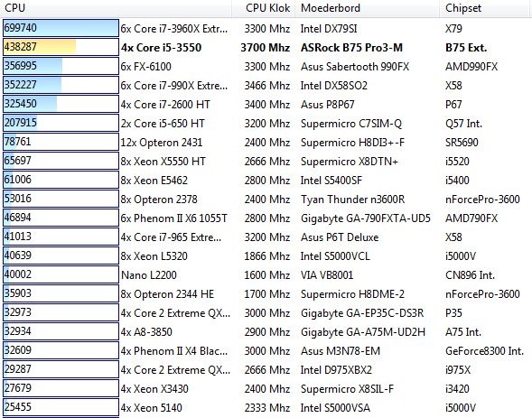Click the 65697 score cell
The width and height of the screenshot is (532, 418).
[61, 161]
